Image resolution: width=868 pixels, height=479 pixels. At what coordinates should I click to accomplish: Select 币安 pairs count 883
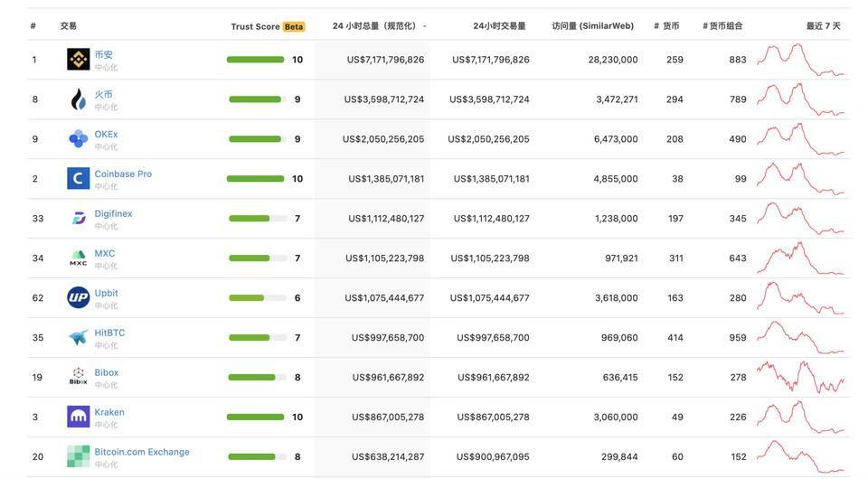[738, 60]
